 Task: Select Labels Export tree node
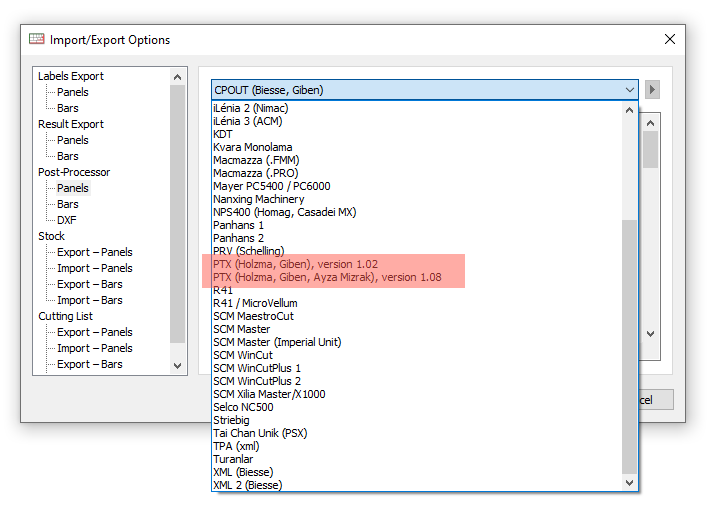tap(71, 76)
